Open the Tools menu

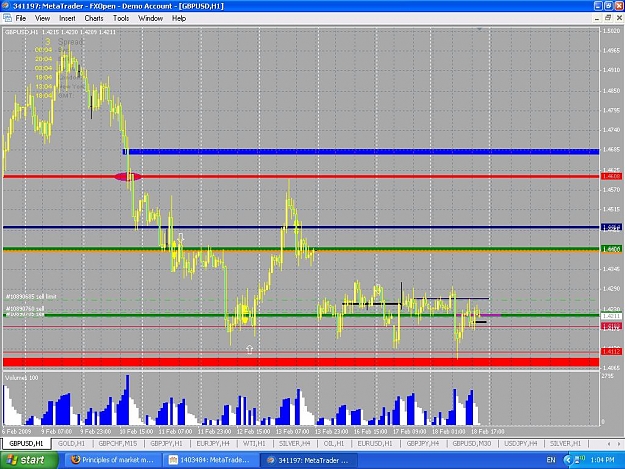pyautogui.click(x=121, y=18)
